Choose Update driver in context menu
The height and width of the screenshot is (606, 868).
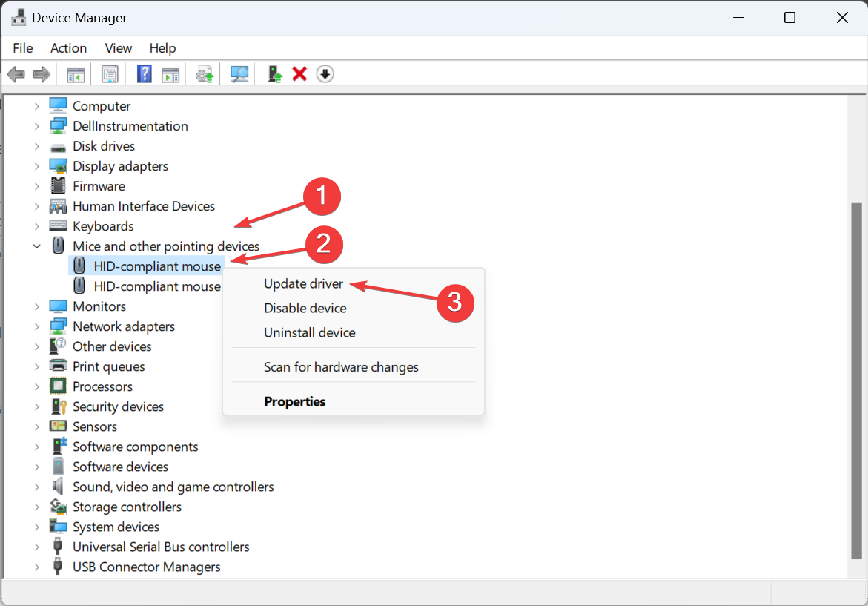[x=303, y=283]
